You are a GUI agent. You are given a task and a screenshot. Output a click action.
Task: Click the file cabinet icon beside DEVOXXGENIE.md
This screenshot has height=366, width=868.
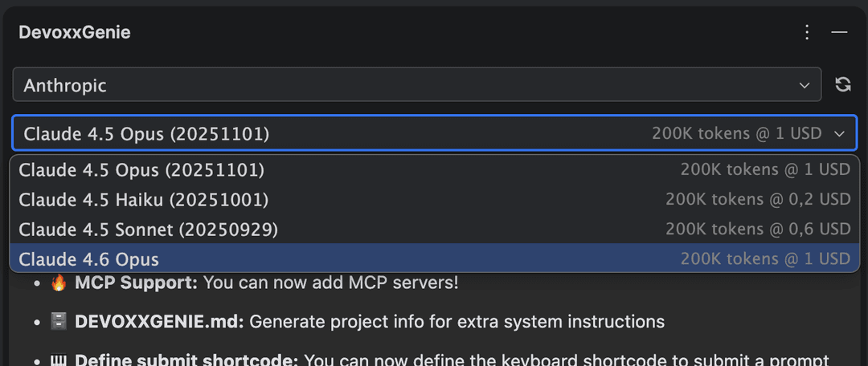59,322
